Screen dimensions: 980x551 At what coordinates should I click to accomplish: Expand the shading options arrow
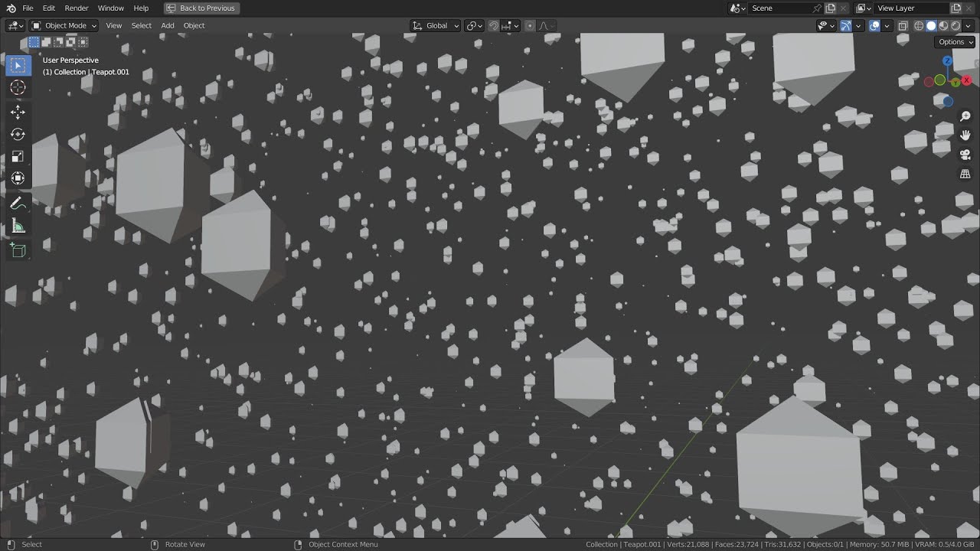pos(968,25)
